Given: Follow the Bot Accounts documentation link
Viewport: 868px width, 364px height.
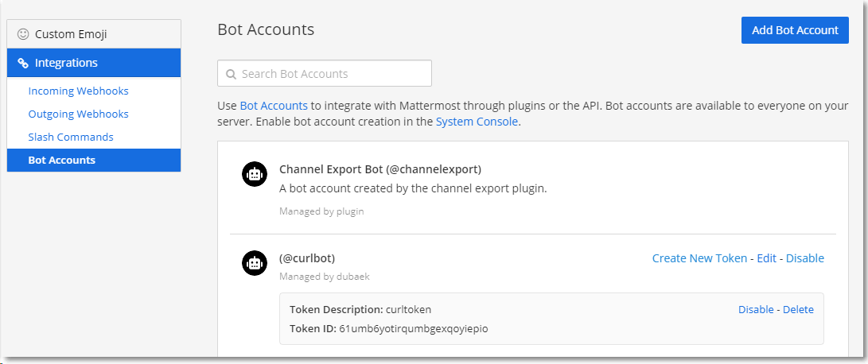Looking at the screenshot, I should click(x=274, y=106).
